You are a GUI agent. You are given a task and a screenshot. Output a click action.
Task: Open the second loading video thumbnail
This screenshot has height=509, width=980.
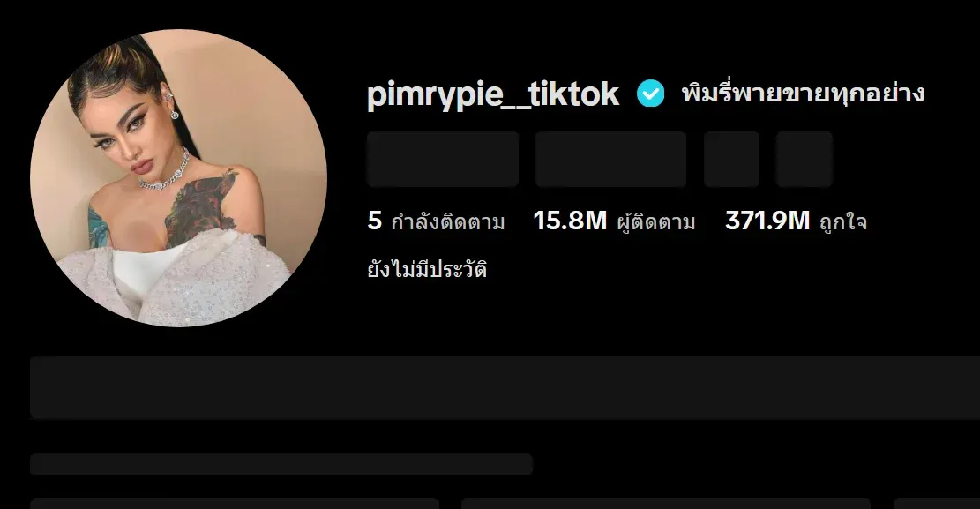click(666, 504)
